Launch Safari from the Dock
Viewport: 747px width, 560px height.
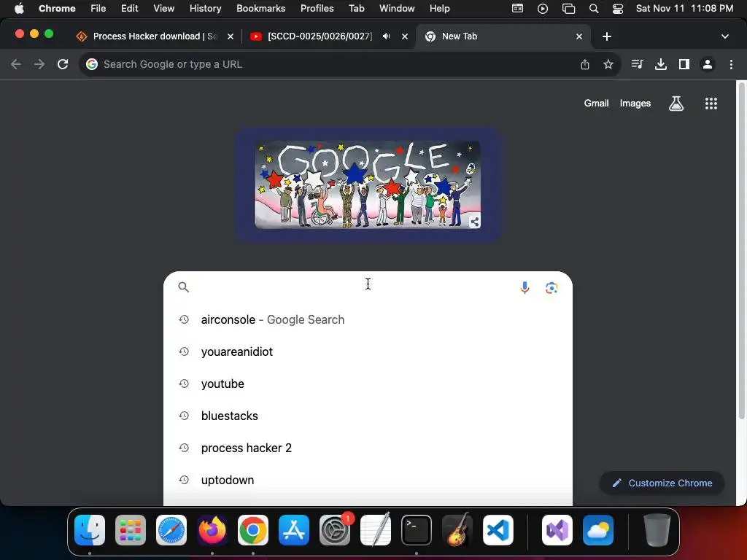click(x=171, y=530)
